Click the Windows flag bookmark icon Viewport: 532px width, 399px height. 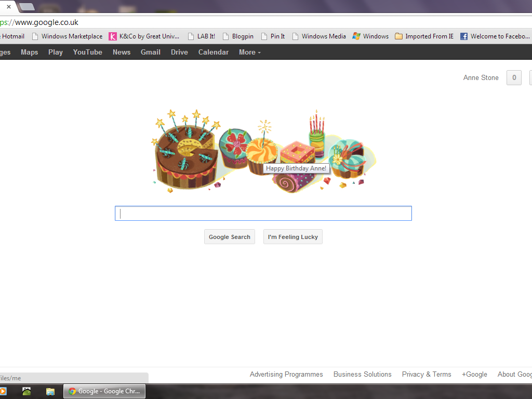point(356,36)
